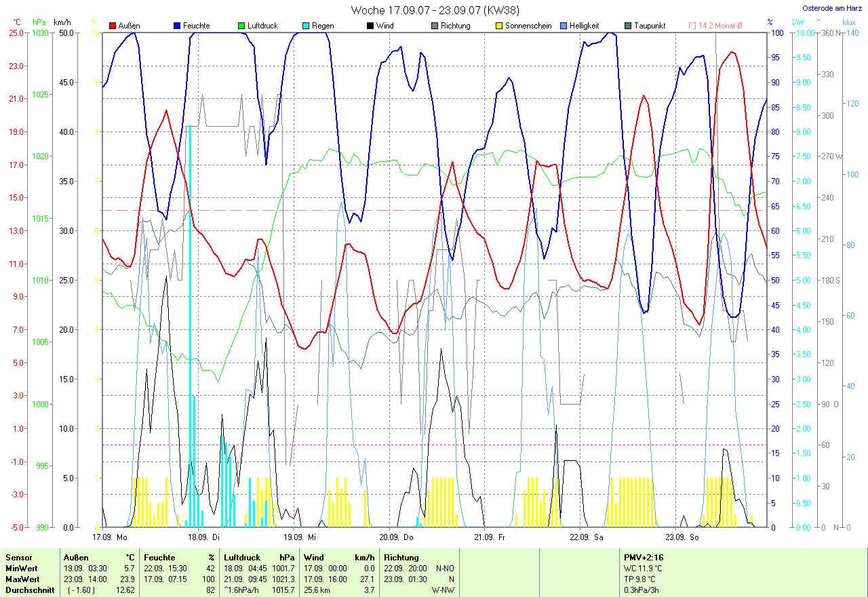This screenshot has height=597, width=868.
Task: Open the Osterode am Harz link
Action: click(x=832, y=8)
